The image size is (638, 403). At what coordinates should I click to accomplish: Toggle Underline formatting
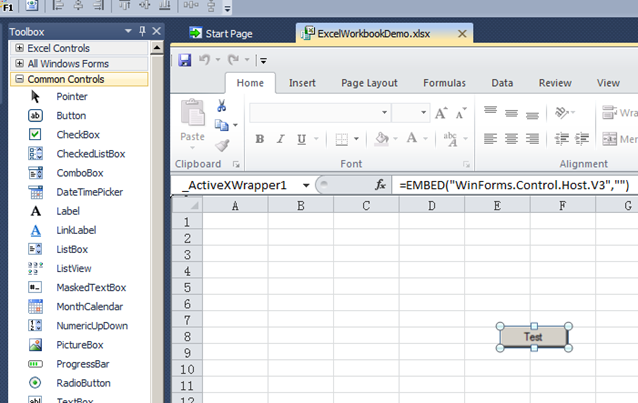(302, 139)
